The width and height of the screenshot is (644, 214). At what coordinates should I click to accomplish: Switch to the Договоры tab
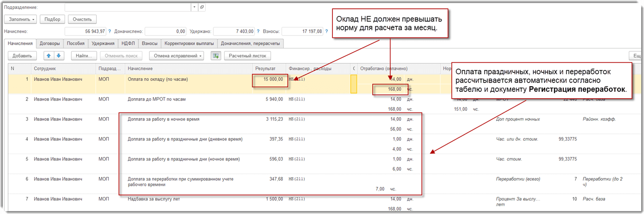[50, 43]
